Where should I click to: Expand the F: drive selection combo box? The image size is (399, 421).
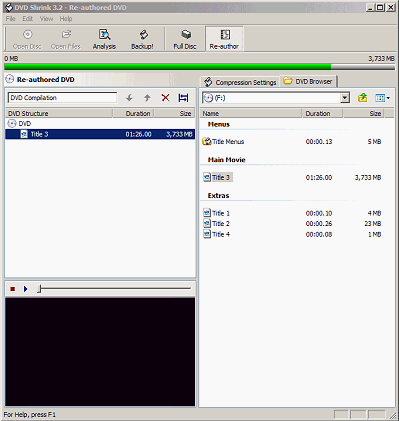coord(345,98)
